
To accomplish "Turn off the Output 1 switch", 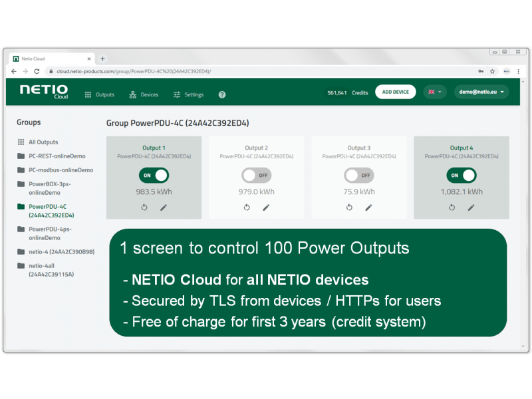I will click(x=154, y=176).
